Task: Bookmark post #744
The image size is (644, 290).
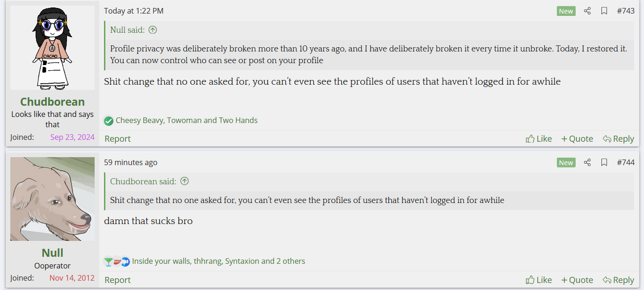Action: (x=604, y=162)
